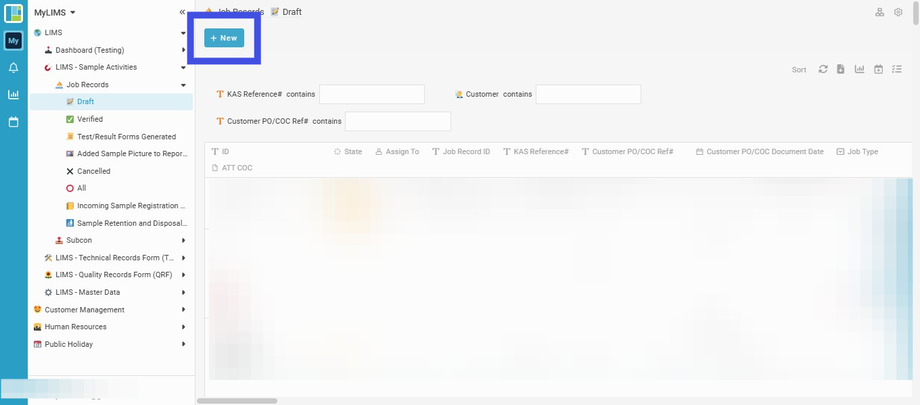Click the vertical scrollbar thumb

point(915,13)
